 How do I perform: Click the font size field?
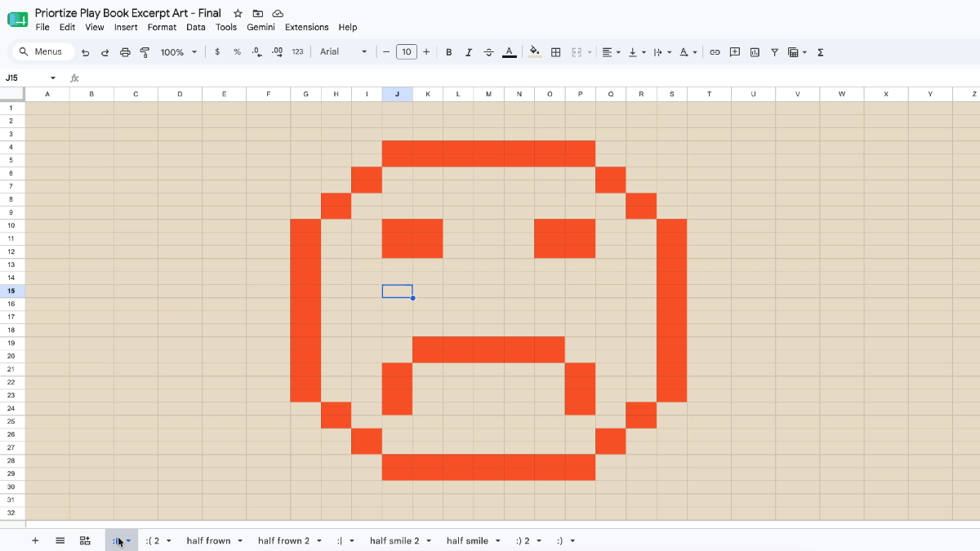[407, 52]
